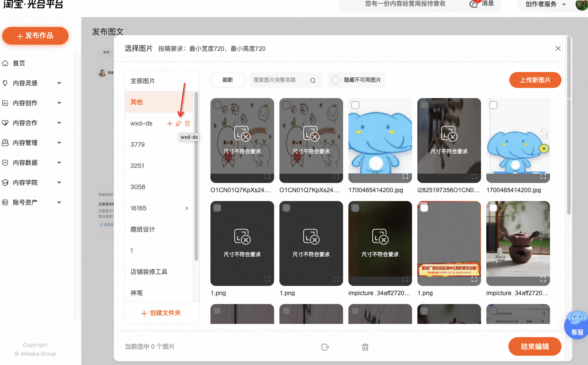This screenshot has height=365, width=588.
Task: Rename wxd-ds folder via pencil icon
Action: (x=179, y=123)
